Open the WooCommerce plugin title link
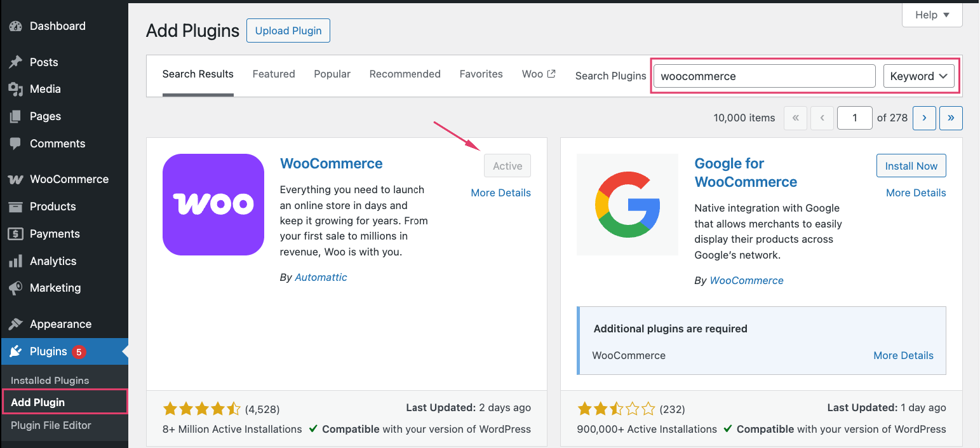 [332, 163]
